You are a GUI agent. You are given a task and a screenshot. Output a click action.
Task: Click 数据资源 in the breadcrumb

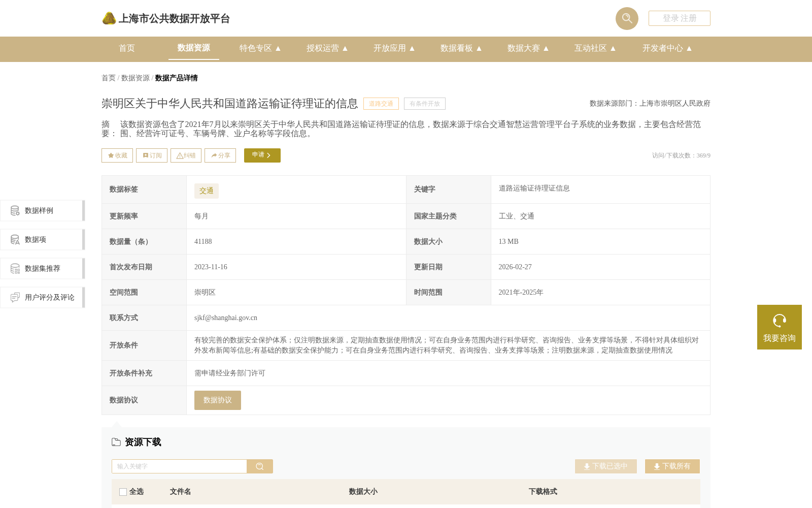(136, 78)
